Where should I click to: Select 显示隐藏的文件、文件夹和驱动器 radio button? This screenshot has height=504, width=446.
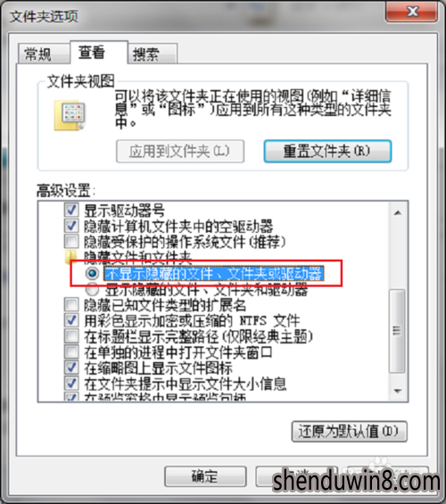pyautogui.click(x=92, y=290)
